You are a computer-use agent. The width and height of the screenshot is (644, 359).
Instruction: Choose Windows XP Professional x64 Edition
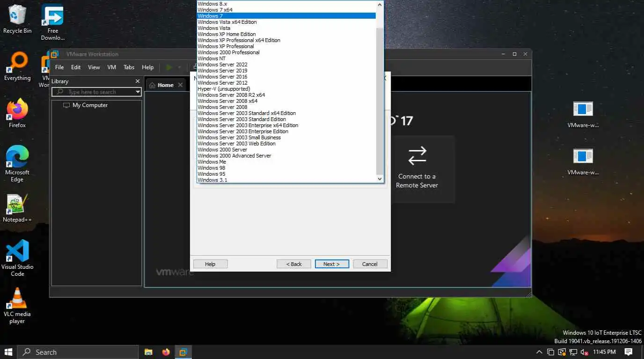click(286, 40)
